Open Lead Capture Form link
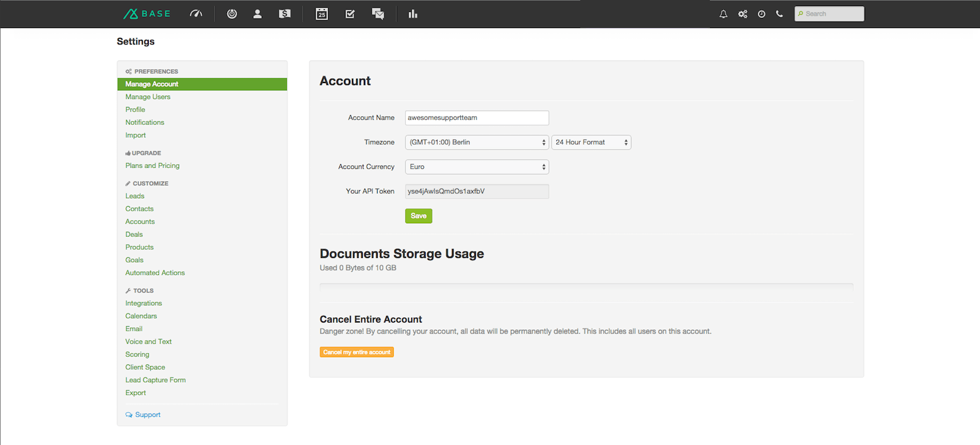Viewport: 980px width, 445px height. pos(155,380)
